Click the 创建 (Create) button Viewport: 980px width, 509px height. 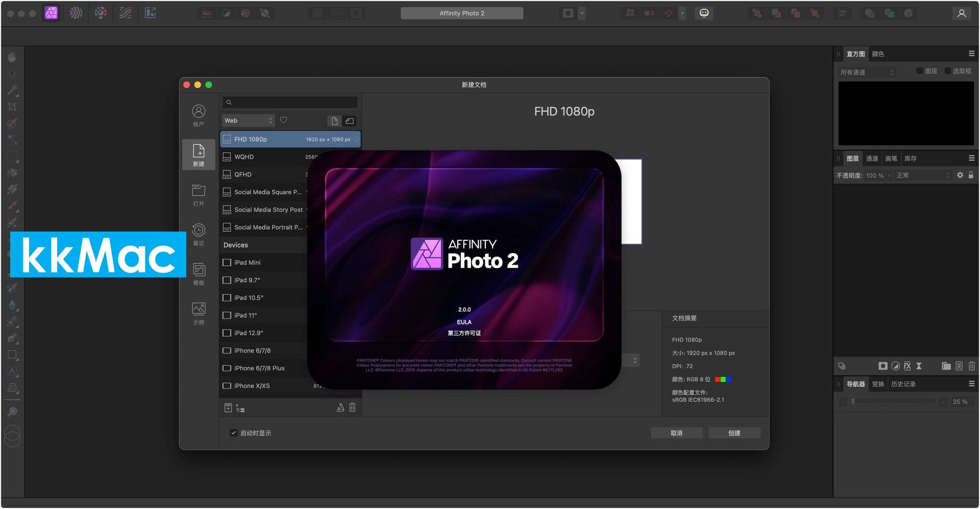(x=734, y=433)
